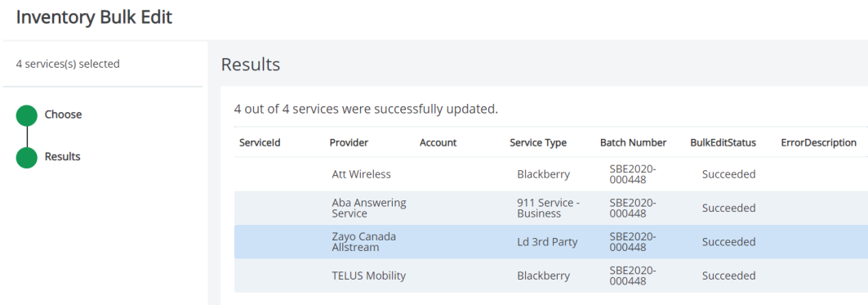Click the Batch Number column header
Viewport: 868px width, 305px height.
coord(634,142)
